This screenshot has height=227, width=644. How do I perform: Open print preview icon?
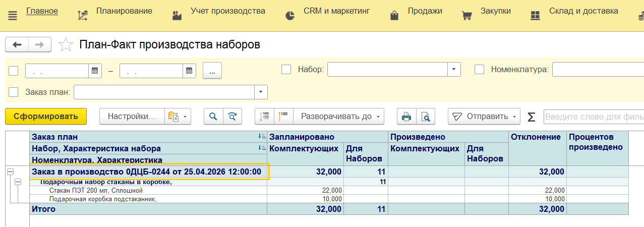pos(426,117)
